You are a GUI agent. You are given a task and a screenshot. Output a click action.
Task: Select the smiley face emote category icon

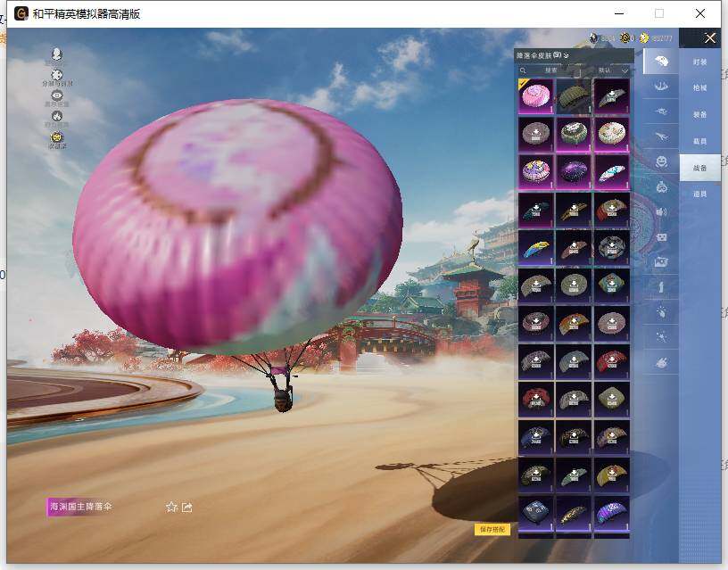(x=661, y=161)
